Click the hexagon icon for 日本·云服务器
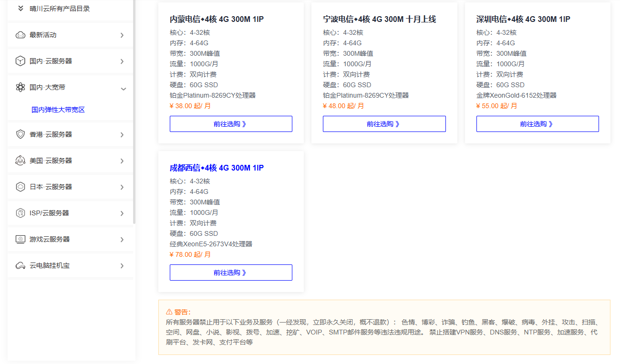 click(21, 187)
